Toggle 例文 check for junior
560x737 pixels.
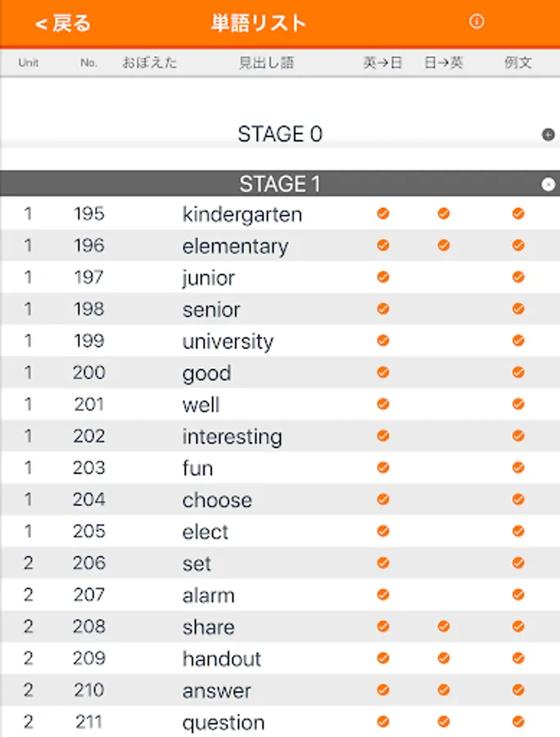point(518,278)
